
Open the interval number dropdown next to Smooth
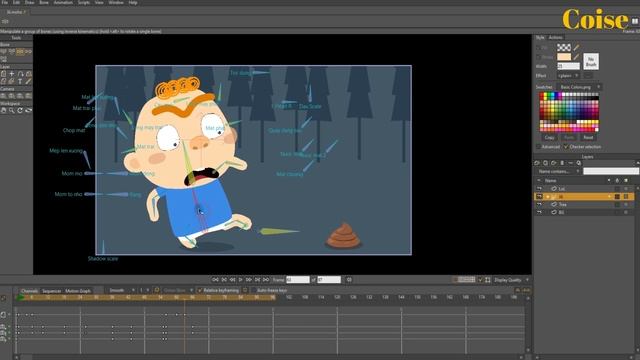144,290
